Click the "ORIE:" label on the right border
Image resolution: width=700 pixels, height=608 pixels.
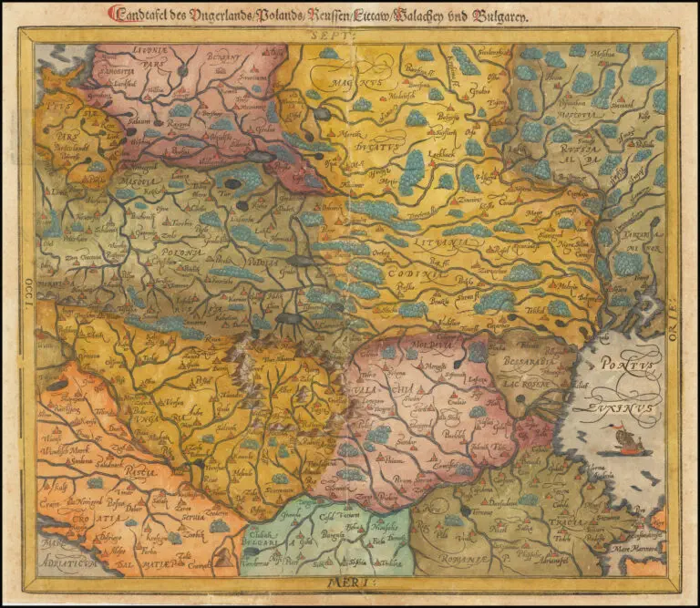(674, 322)
